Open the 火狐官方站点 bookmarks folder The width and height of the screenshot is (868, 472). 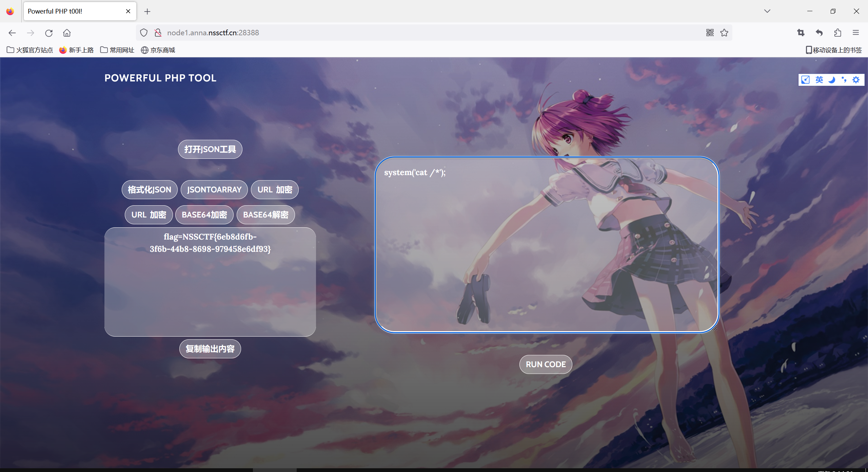click(x=30, y=50)
